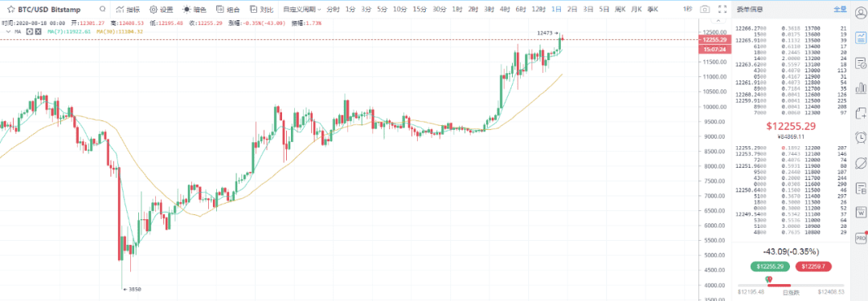Click the search magnifier next to Bitstamp
The image size is (868, 301).
click(102, 10)
